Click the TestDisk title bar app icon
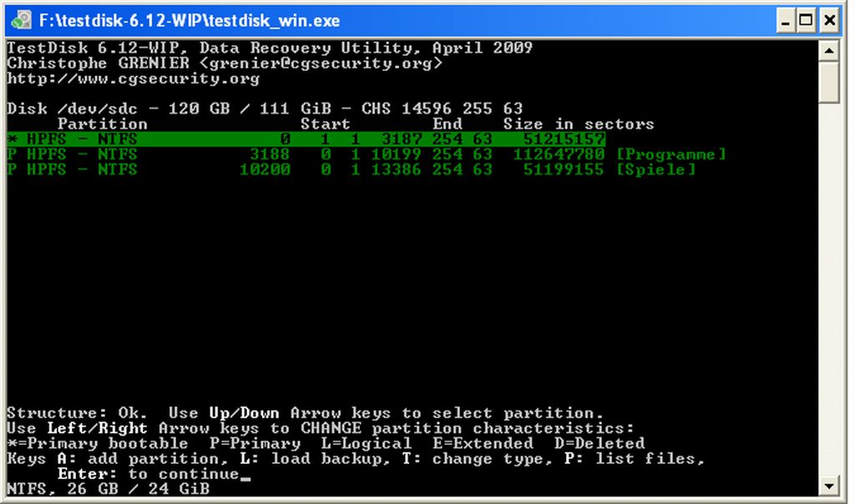This screenshot has height=504, width=855. pyautogui.click(x=21, y=21)
